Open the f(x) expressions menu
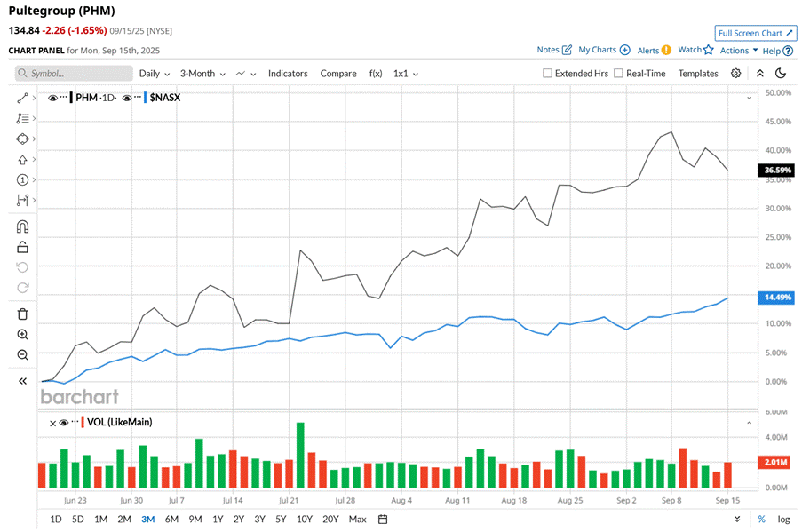This screenshot has width=802, height=532. coord(376,74)
